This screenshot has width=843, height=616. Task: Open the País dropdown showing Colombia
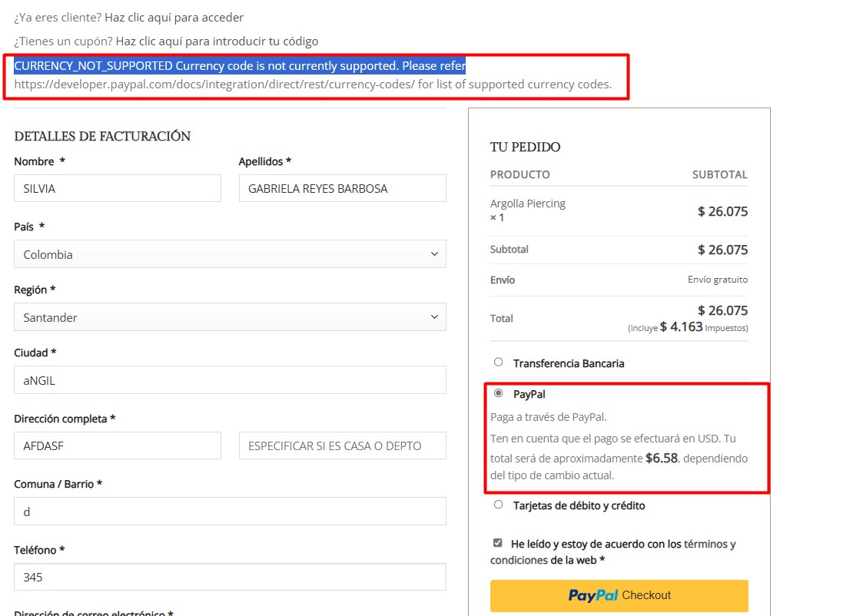coord(229,254)
